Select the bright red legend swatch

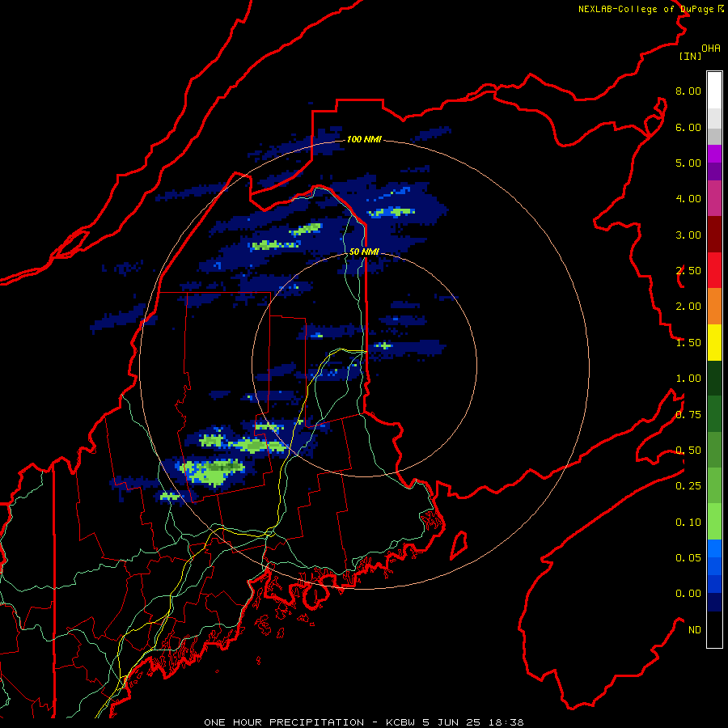tap(714, 270)
